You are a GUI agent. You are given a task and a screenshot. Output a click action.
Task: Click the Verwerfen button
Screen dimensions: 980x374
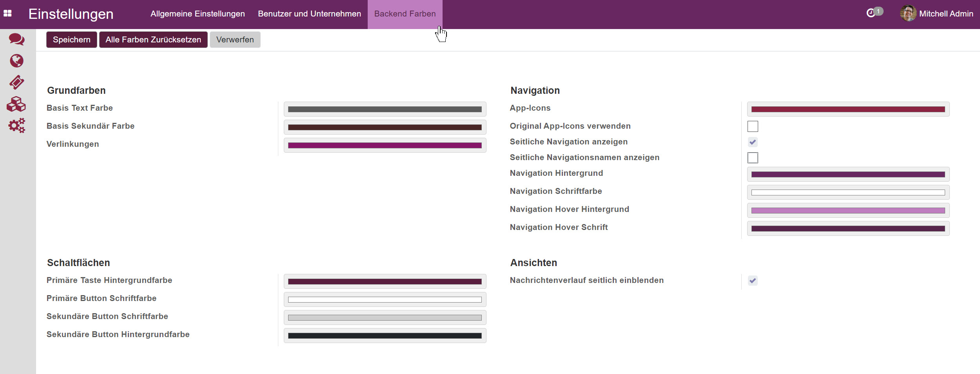[235, 39]
